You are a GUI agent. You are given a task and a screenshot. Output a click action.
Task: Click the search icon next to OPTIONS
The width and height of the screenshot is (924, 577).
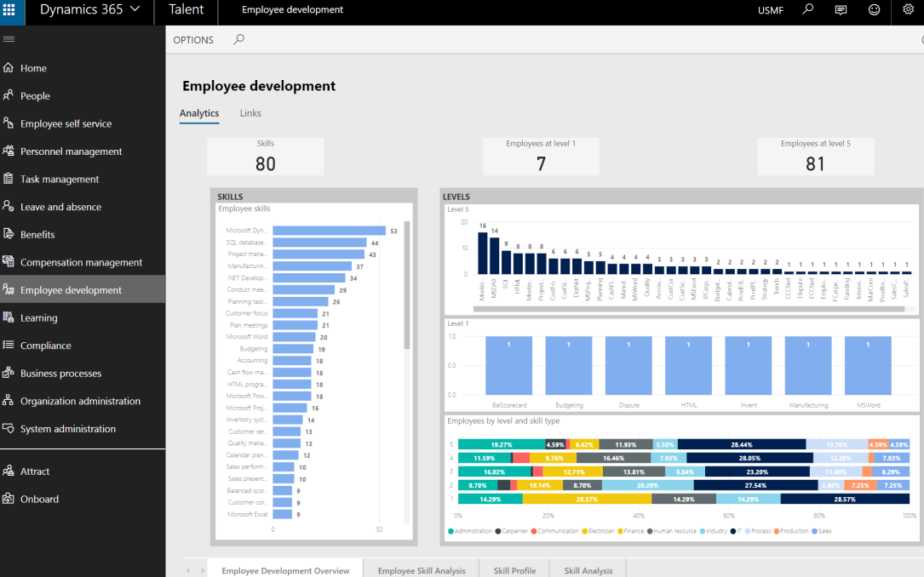[x=238, y=39]
